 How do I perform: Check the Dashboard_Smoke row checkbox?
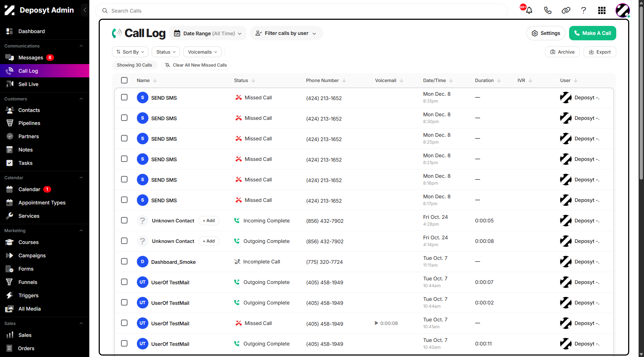coord(124,261)
